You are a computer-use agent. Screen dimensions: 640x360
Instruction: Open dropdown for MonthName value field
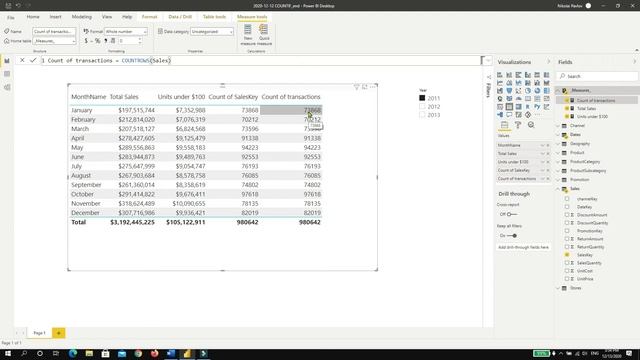[x=542, y=145]
